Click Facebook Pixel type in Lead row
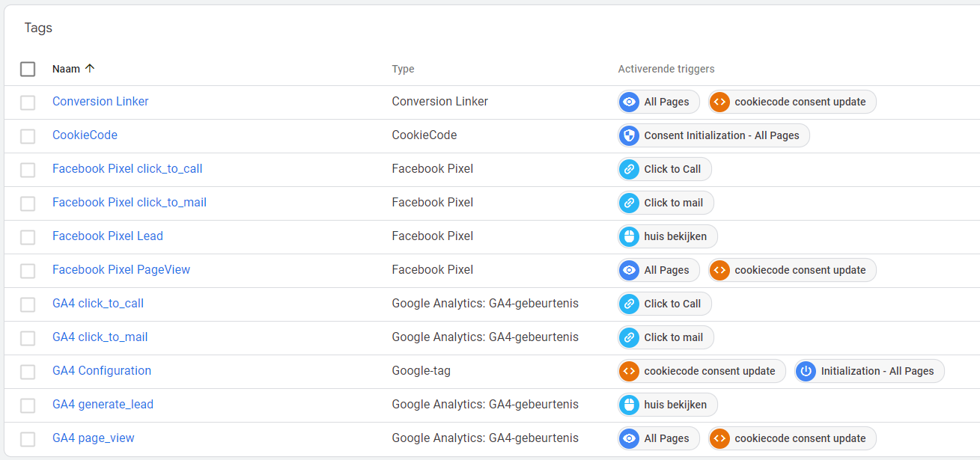This screenshot has height=460, width=980. (x=433, y=236)
